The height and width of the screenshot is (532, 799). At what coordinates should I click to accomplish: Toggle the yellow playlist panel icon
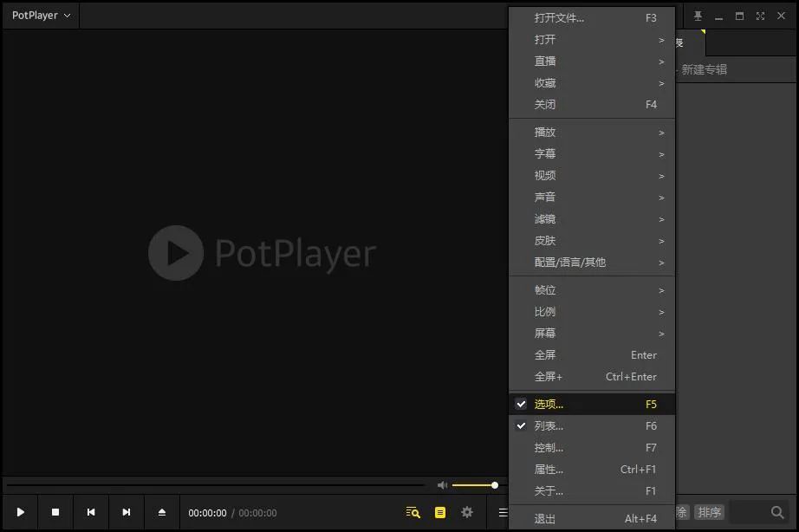pyautogui.click(x=440, y=512)
